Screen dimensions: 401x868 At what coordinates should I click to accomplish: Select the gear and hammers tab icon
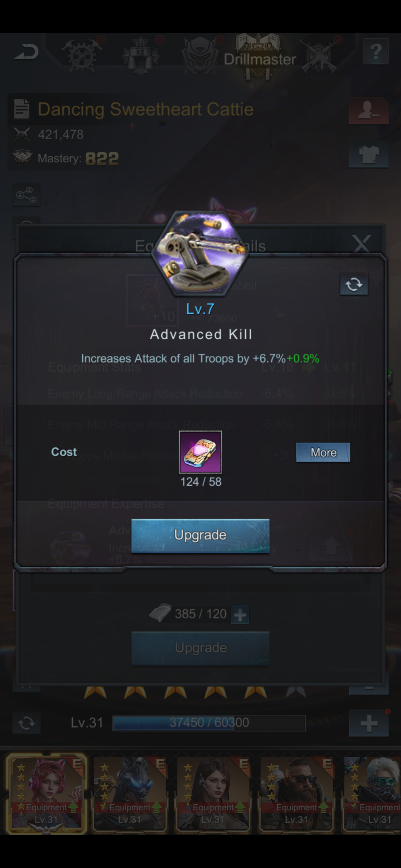(82, 55)
